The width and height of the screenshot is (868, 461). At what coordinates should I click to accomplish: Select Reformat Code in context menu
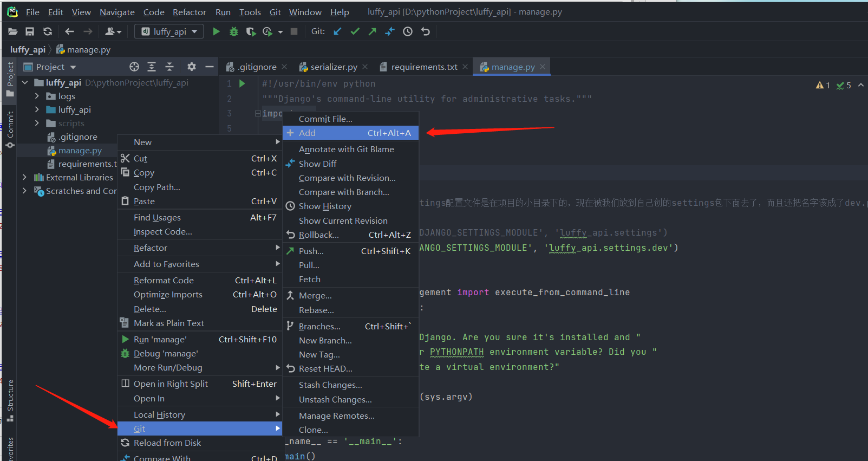coord(199,280)
